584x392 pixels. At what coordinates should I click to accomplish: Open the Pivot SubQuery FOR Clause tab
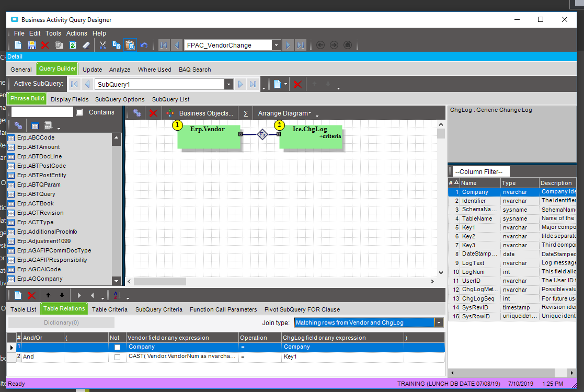click(x=302, y=309)
